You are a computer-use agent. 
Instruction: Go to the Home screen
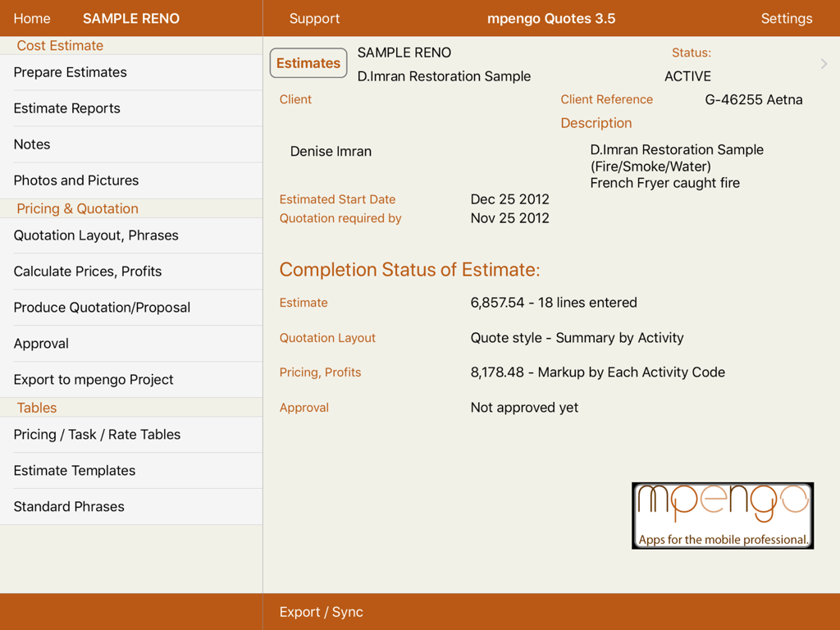coord(32,18)
